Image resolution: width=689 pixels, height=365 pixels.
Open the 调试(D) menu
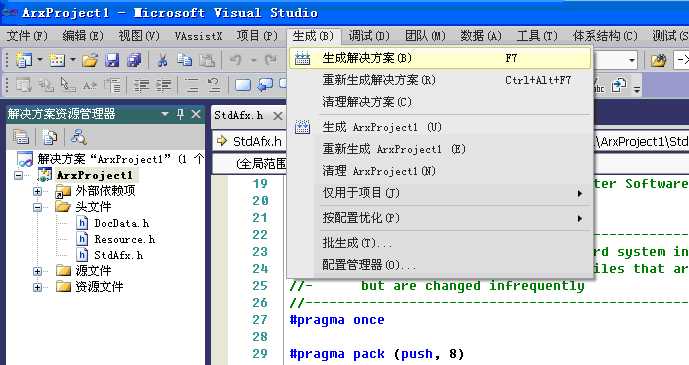(x=369, y=36)
